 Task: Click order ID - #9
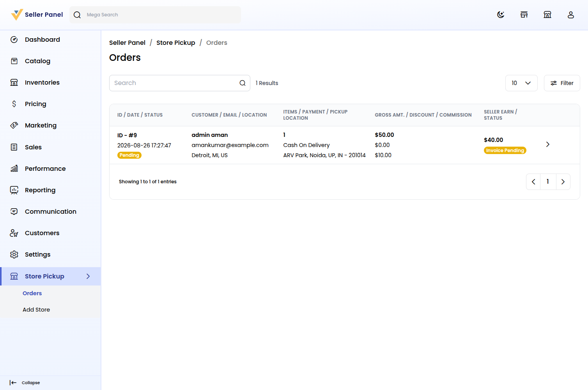pos(127,135)
